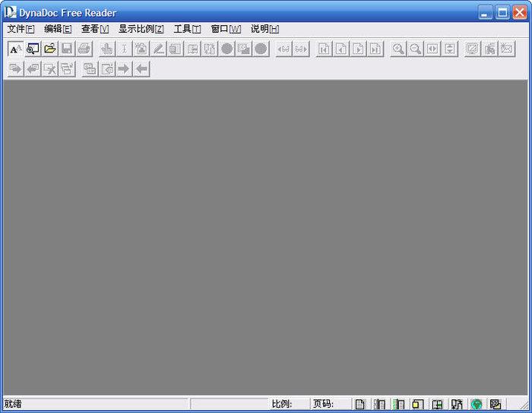The image size is (532, 413).
Task: Click the page with eye icon in second row
Action: click(107, 69)
